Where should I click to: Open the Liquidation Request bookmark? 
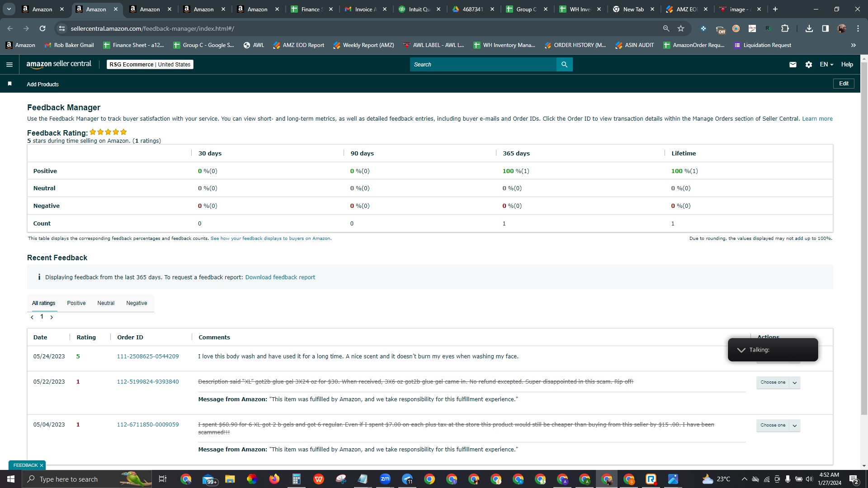pyautogui.click(x=763, y=45)
